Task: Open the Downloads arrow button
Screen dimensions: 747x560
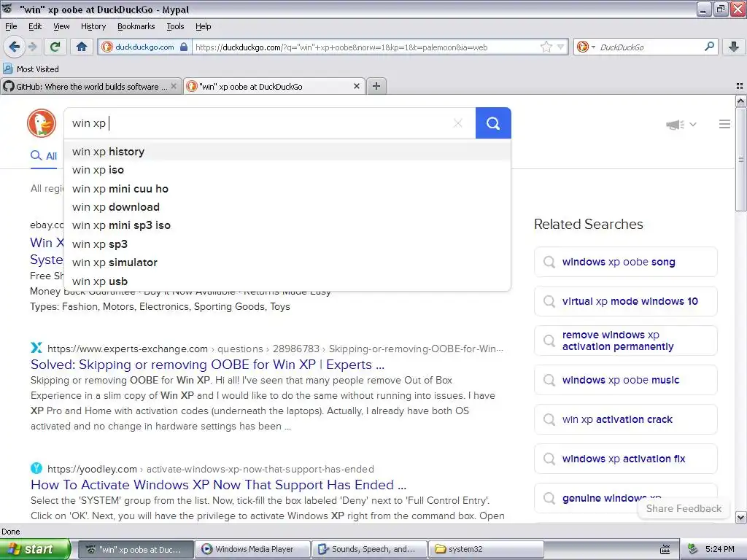Action: coord(734,47)
